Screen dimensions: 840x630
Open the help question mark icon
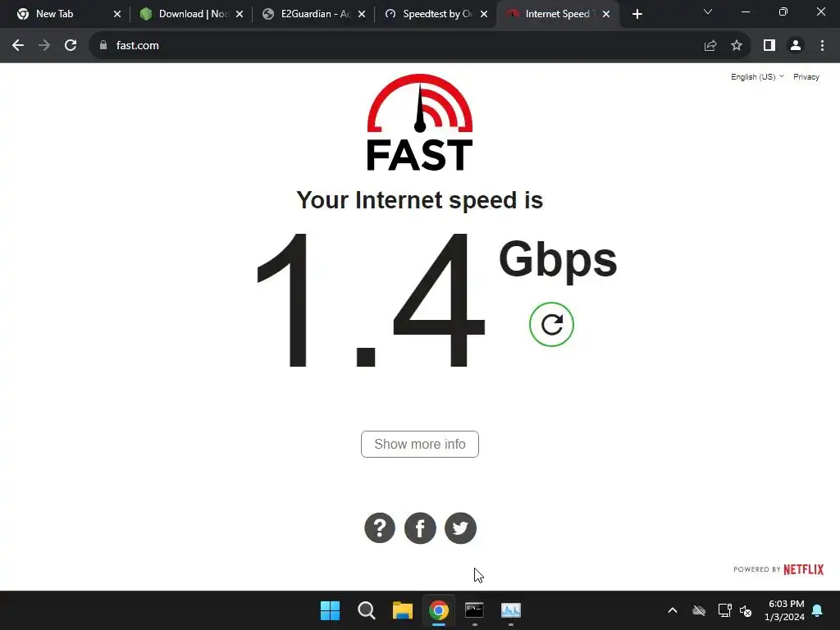[x=380, y=527]
